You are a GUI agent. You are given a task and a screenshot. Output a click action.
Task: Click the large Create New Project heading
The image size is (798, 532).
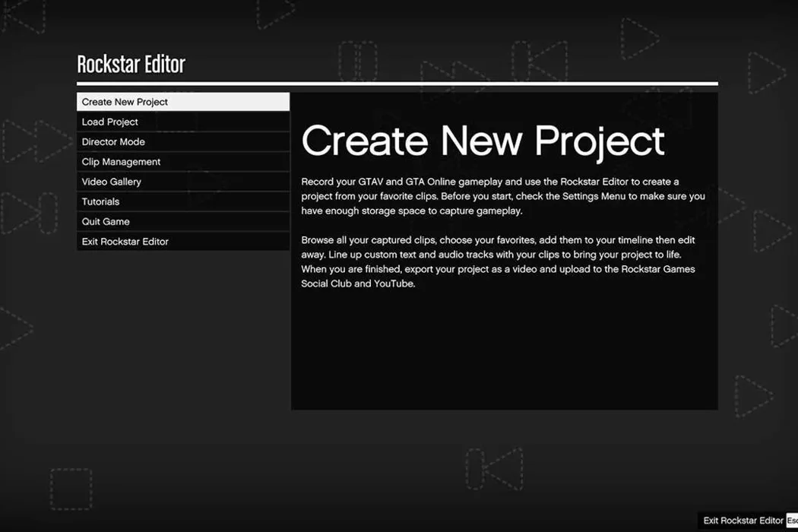[x=483, y=141]
